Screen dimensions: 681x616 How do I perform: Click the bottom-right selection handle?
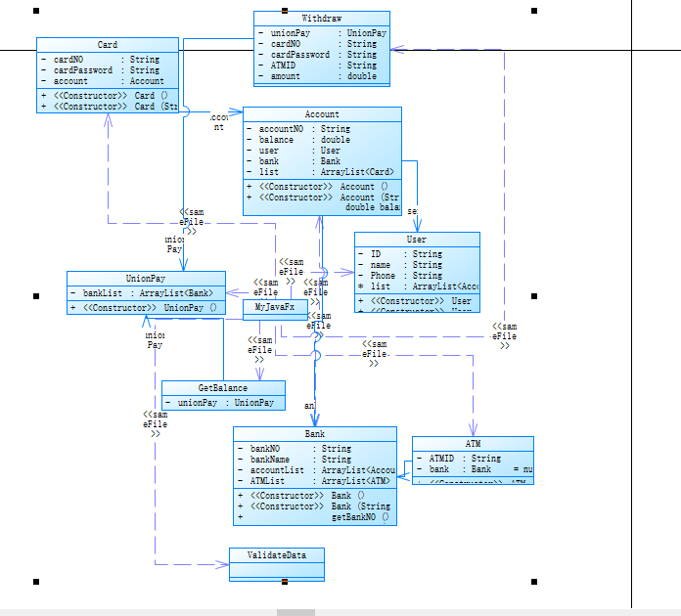tap(534, 582)
